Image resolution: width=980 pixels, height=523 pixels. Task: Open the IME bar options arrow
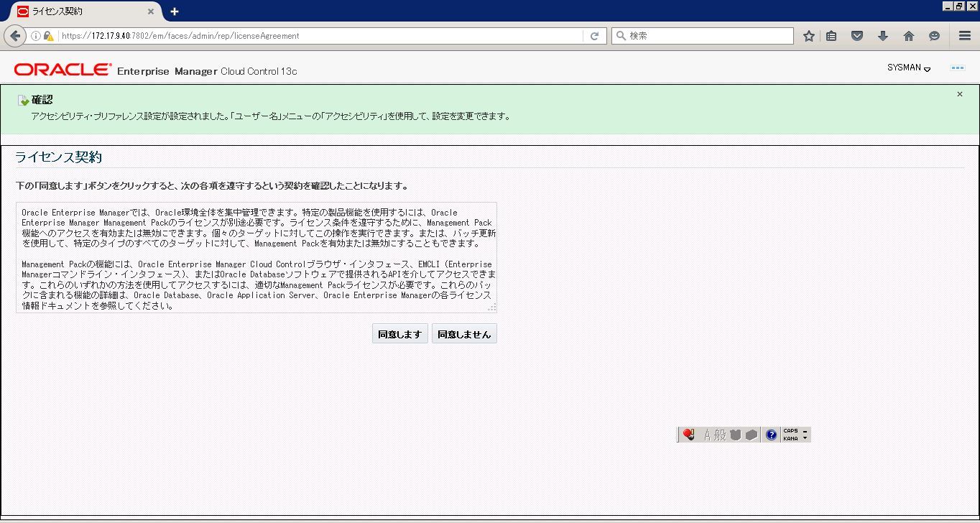point(805,438)
